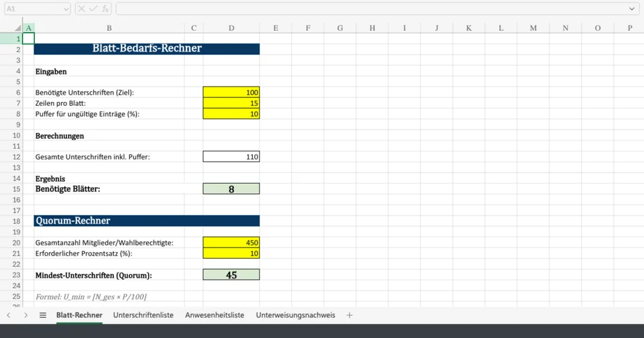Select row 1 header

point(11,39)
